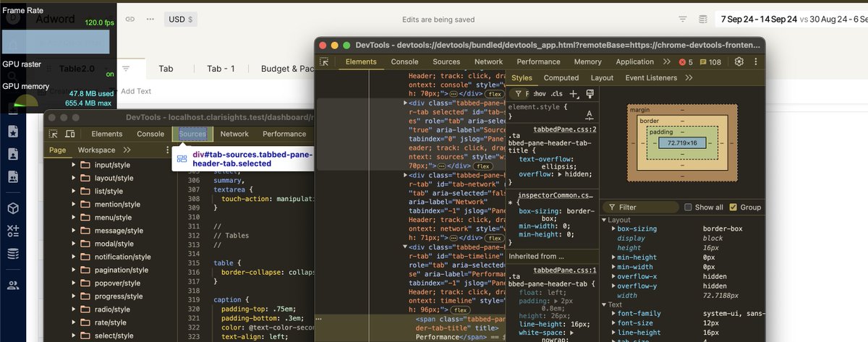Viewport: 868px width, 342px height.
Task: Select the Tab - 1 dashboard tab
Action: point(221,69)
